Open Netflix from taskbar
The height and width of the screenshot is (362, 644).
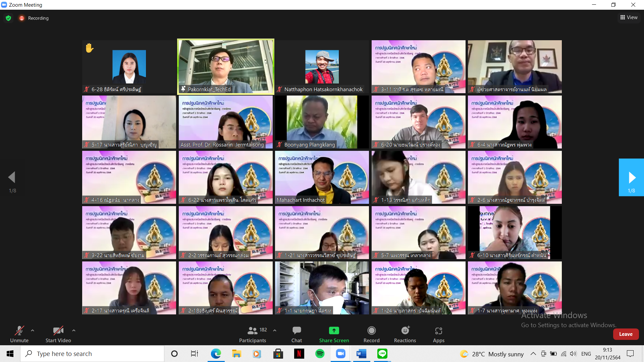299,354
